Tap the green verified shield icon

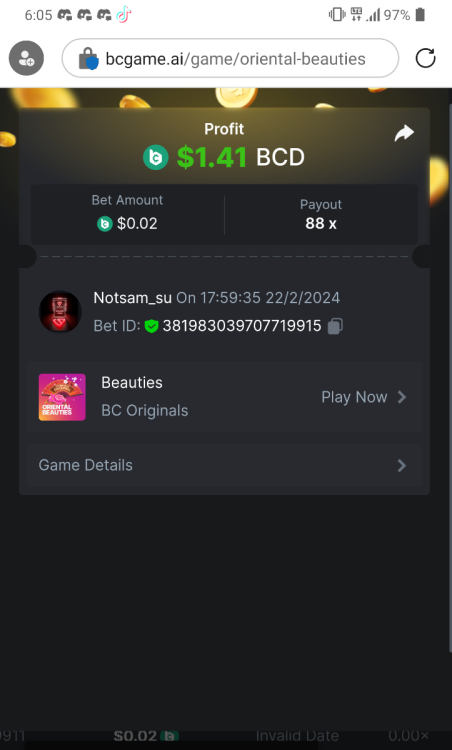(x=151, y=326)
